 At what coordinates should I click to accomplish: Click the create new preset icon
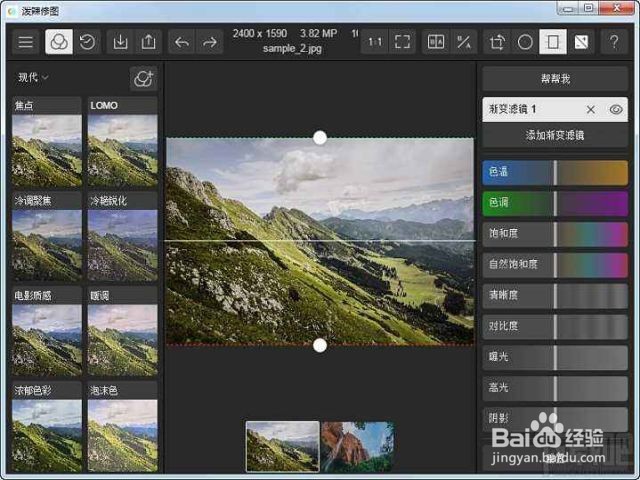pyautogui.click(x=143, y=78)
